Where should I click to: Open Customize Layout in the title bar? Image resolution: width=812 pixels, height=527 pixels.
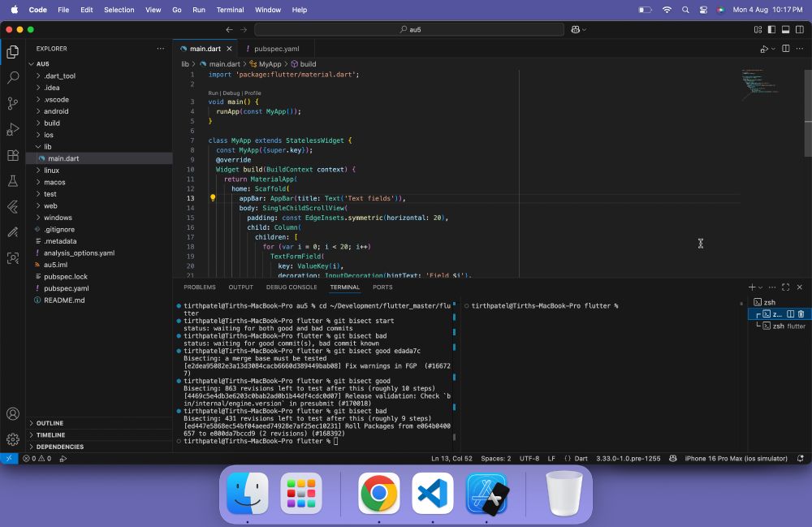(x=758, y=30)
